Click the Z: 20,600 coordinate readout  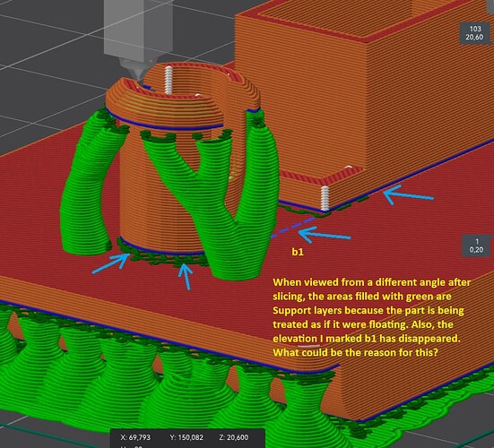234,437
